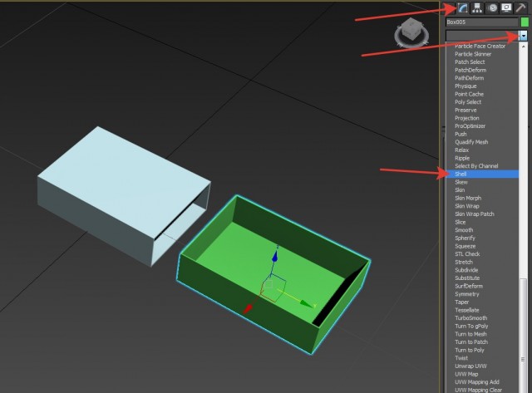
Task: Select PatchDeform from the list
Action: click(470, 70)
